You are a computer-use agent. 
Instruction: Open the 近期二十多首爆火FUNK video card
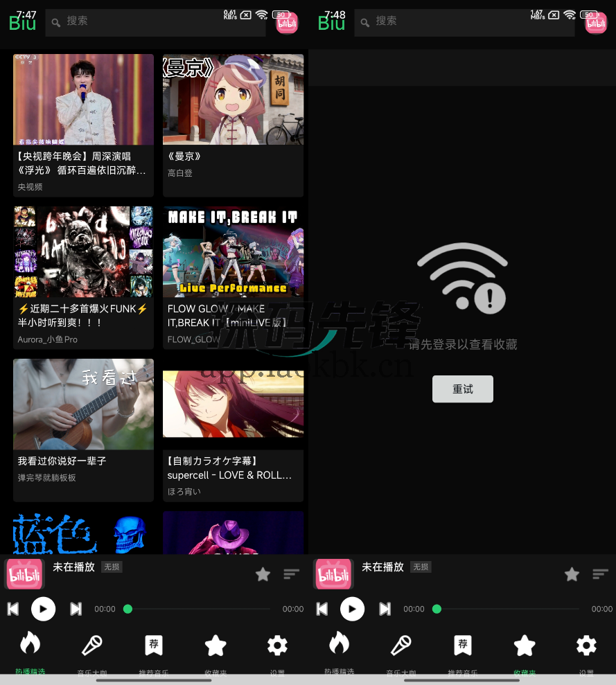click(83, 277)
